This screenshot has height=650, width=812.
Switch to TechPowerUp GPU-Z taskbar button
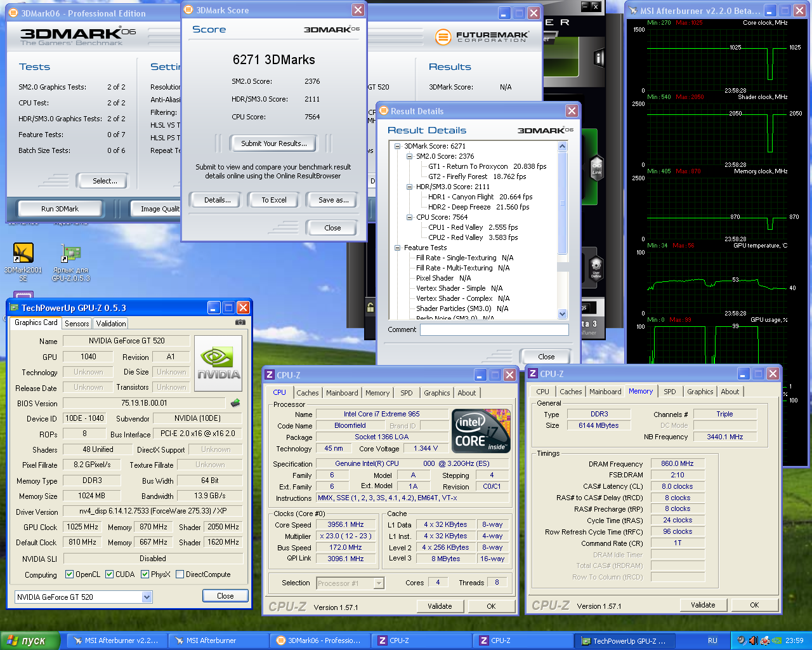pos(624,640)
